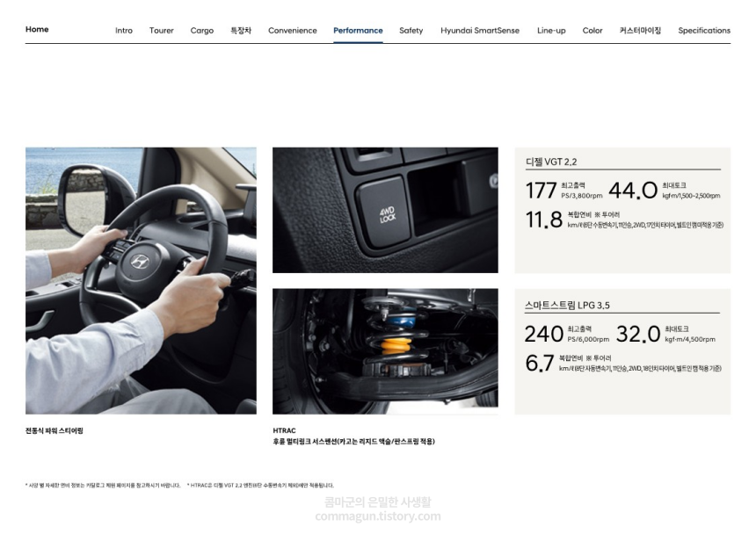Click the 디젤 VGT 2.2 heading
The height and width of the screenshot is (534, 756).
(551, 162)
